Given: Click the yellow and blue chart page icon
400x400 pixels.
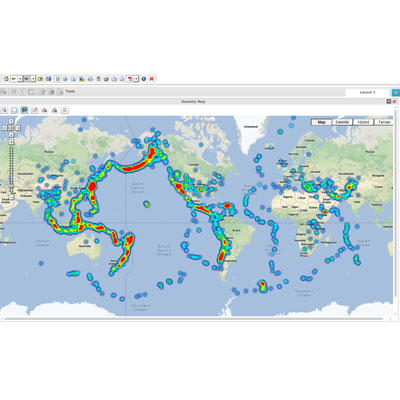Looking at the screenshot, I should [82, 79].
